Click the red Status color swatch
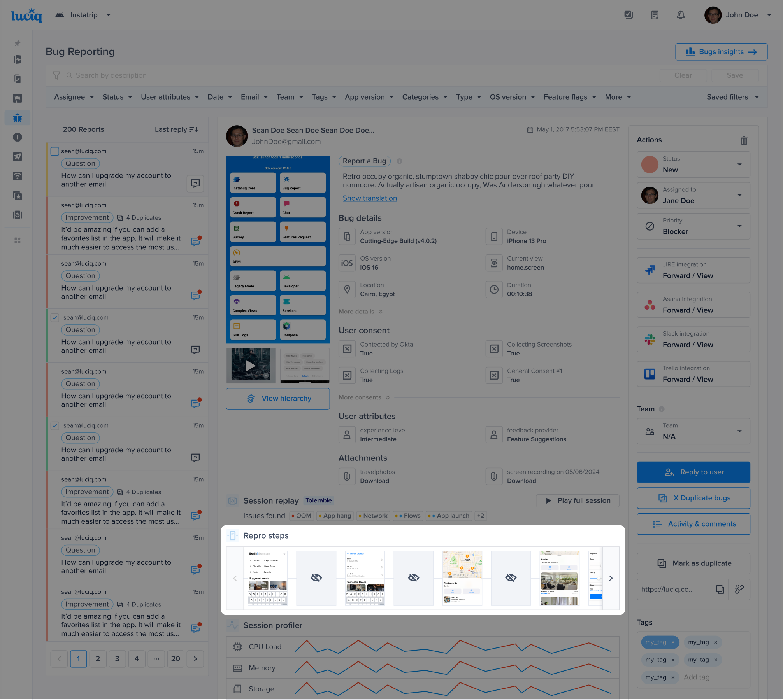This screenshot has height=700, width=783. coord(650,164)
